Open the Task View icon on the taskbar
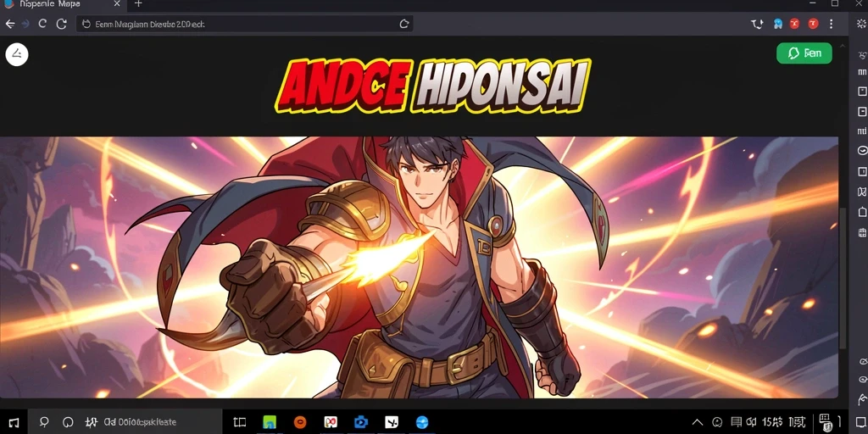Viewport: 868px width, 434px height. tap(239, 422)
